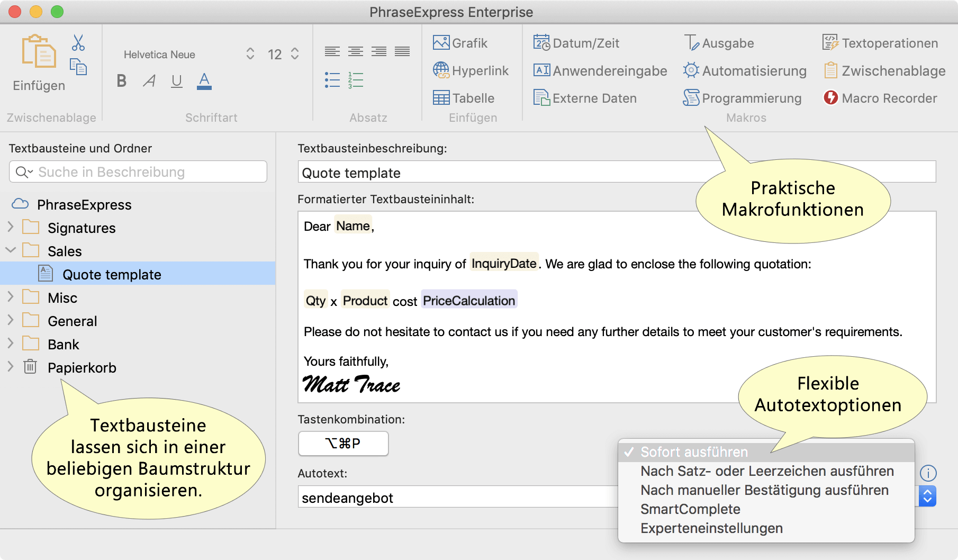Click the copy documents icon
This screenshot has width=958, height=560.
pos(78,67)
